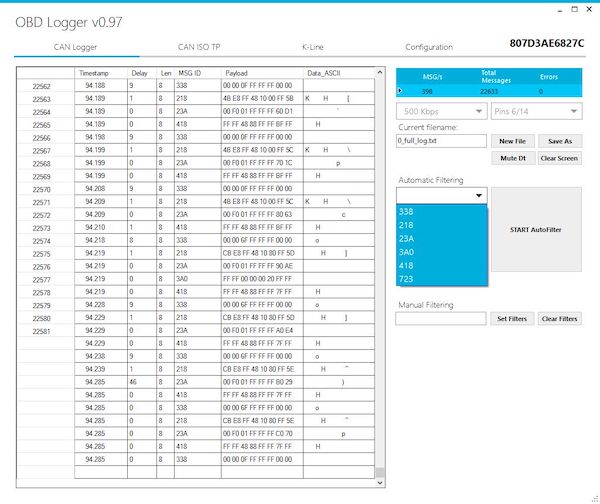Click the row selector arrow in the stats grid
Screen dimensions: 600x504
400,91
